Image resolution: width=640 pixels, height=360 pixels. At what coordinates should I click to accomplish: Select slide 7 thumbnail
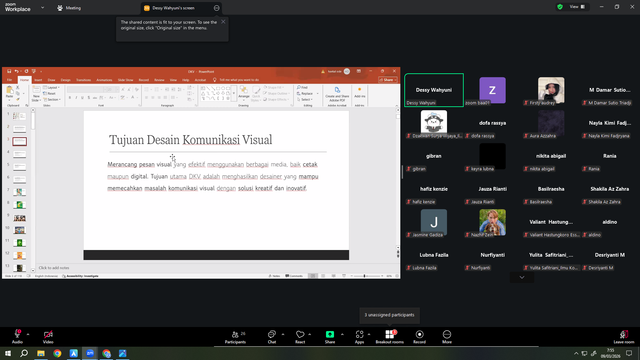(x=20, y=192)
